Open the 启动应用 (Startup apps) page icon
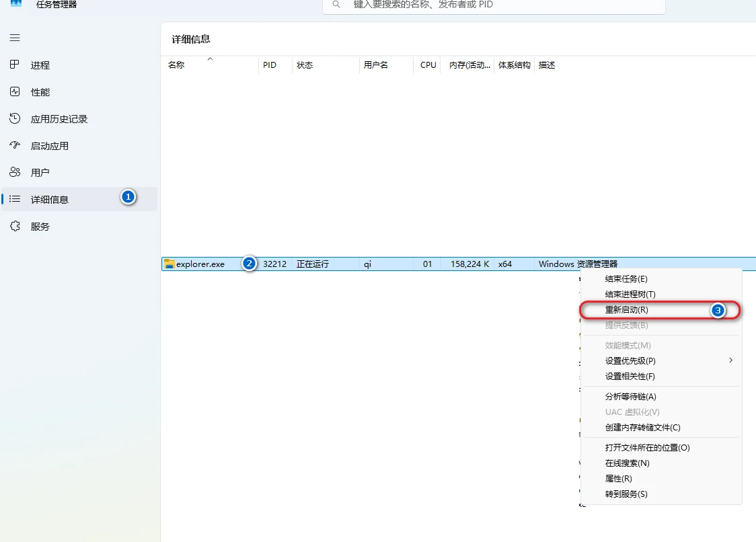Viewport: 756px width, 542px height. (15, 145)
